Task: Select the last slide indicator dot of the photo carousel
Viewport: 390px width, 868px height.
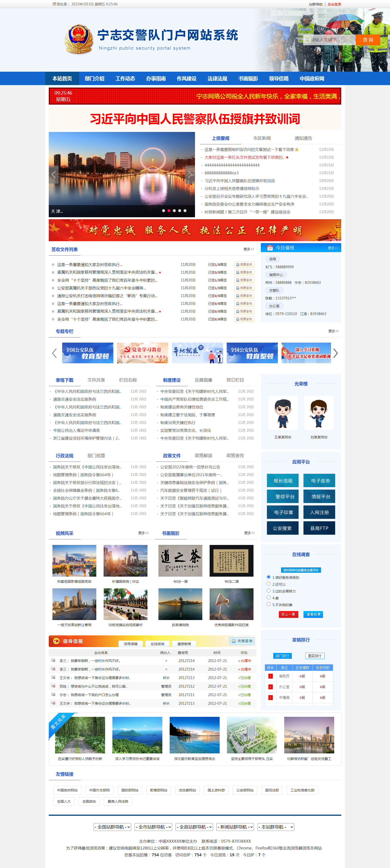Action: point(185,211)
